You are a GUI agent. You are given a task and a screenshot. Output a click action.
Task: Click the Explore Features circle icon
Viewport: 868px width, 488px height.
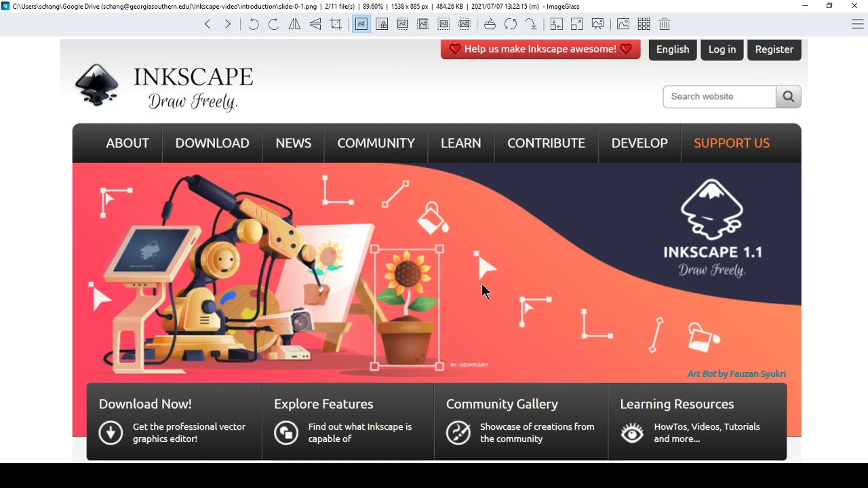click(x=286, y=432)
